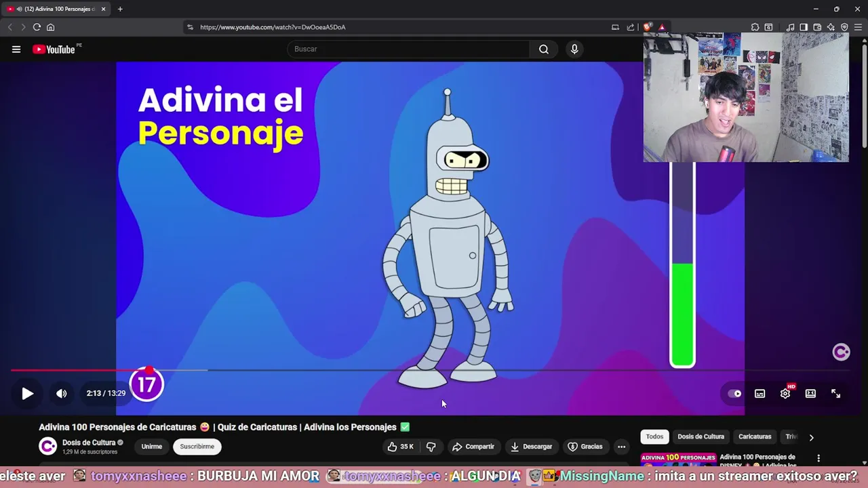Image resolution: width=868 pixels, height=488 pixels.
Task: Open the extensions puzzle icon
Action: (755, 27)
